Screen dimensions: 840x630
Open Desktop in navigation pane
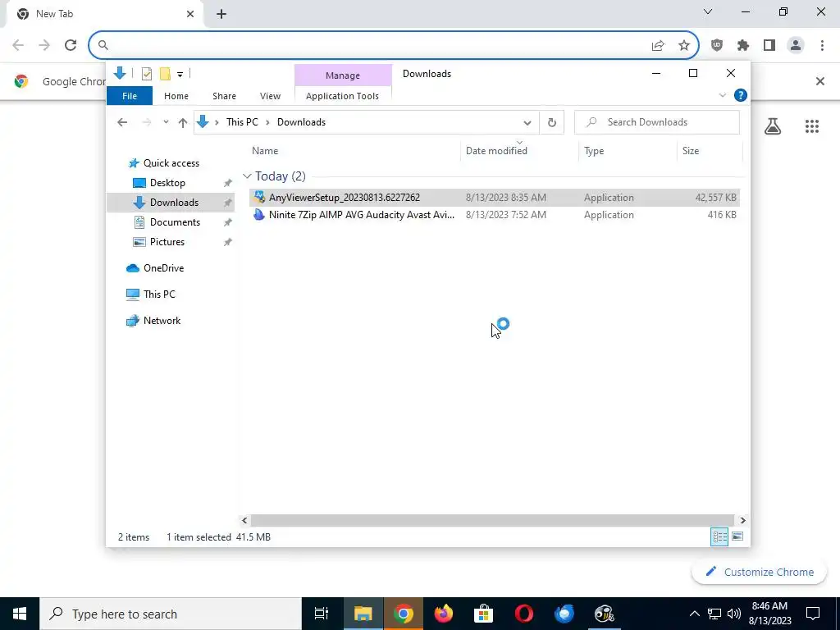167,183
